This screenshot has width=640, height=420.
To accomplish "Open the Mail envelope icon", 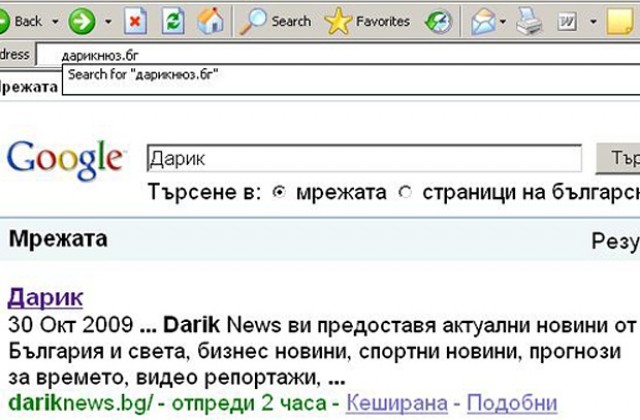I will tap(483, 21).
